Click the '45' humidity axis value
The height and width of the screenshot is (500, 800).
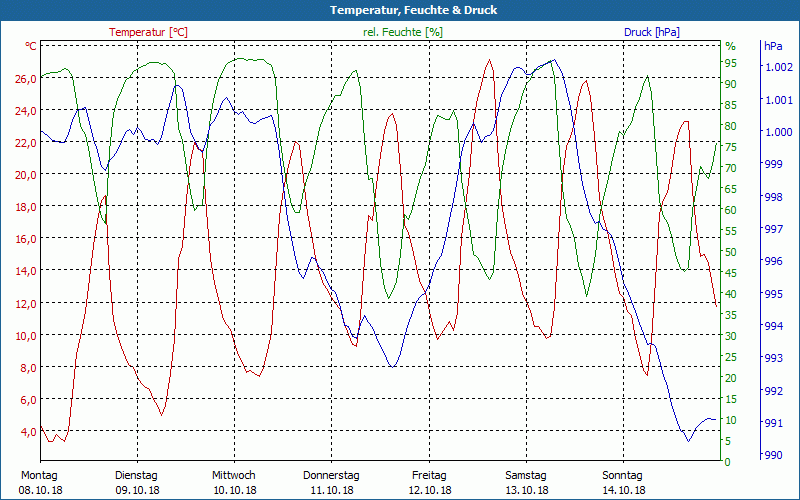tap(731, 273)
